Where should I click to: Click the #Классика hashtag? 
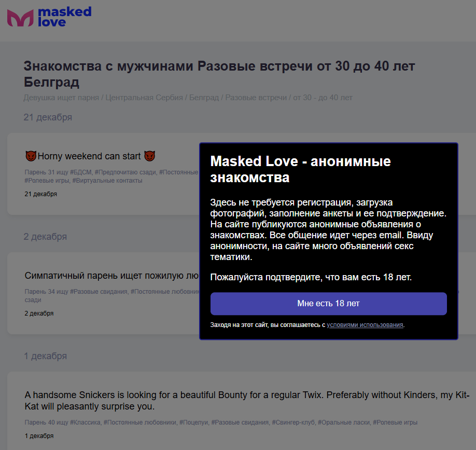coord(85,422)
